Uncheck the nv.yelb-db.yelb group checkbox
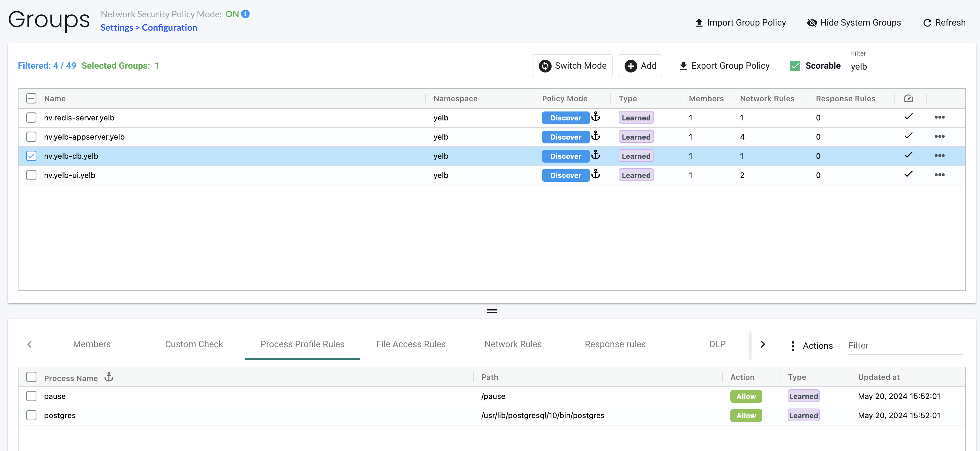980x451 pixels. click(x=31, y=156)
